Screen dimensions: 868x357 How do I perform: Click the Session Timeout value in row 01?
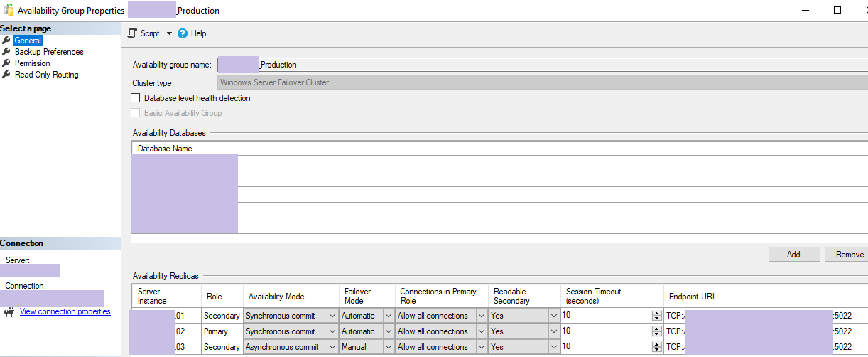[566, 315]
